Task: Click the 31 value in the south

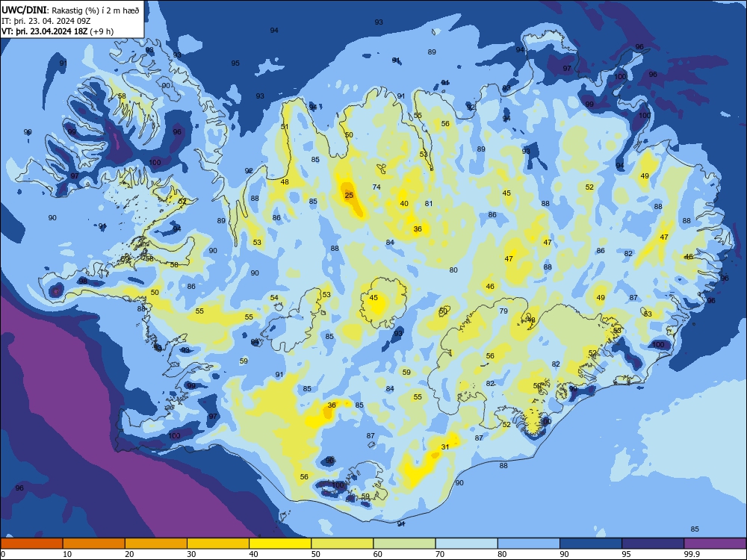Action: (x=445, y=447)
